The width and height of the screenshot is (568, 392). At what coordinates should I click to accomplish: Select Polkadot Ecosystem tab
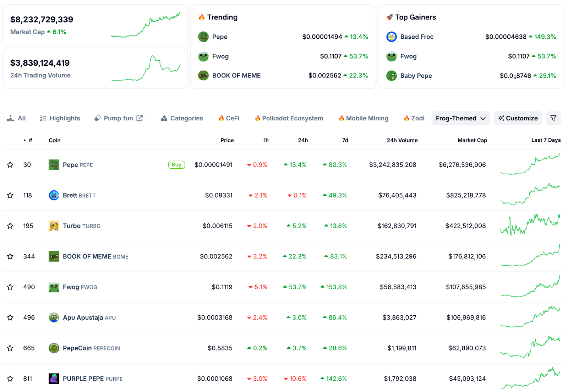click(289, 118)
